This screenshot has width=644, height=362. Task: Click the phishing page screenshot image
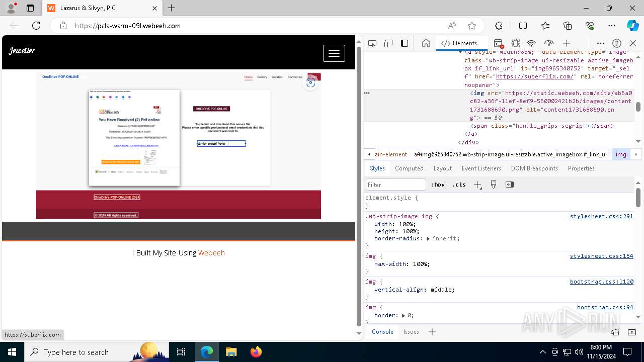pyautogui.click(x=179, y=146)
